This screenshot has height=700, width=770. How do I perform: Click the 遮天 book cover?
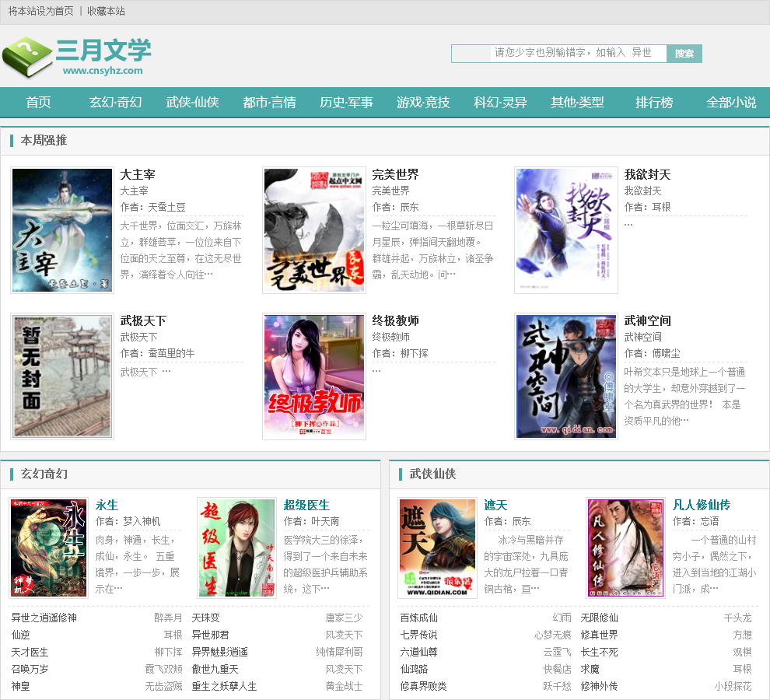(438, 548)
